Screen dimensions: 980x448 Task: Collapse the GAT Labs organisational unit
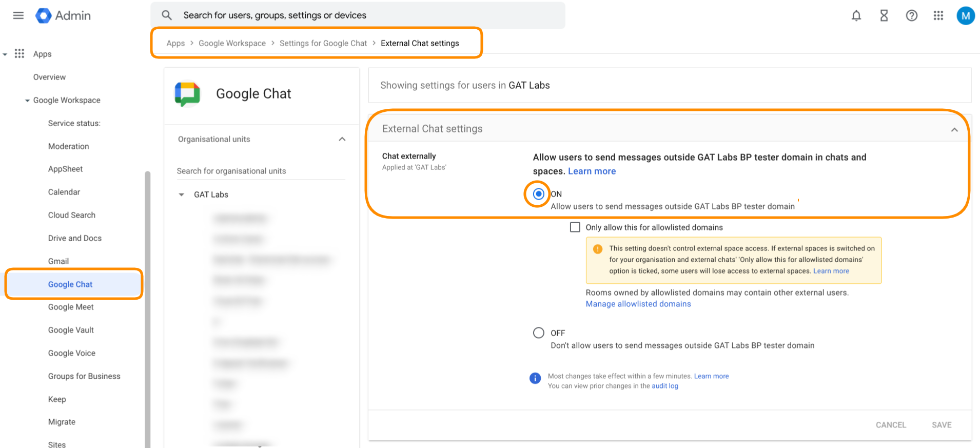[181, 194]
